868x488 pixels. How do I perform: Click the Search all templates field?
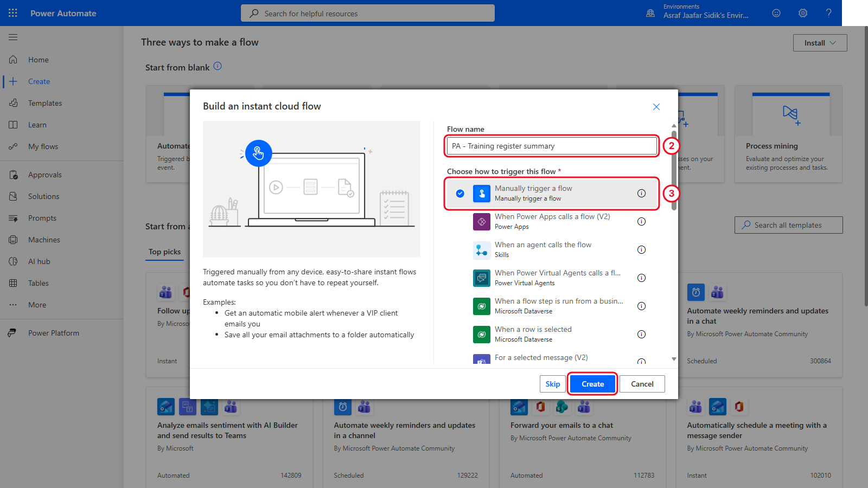click(x=789, y=225)
